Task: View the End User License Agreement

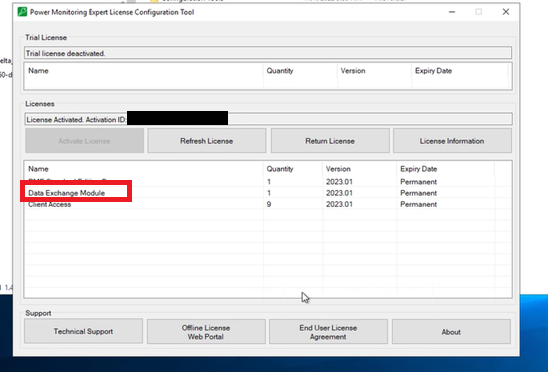Action: tap(328, 332)
